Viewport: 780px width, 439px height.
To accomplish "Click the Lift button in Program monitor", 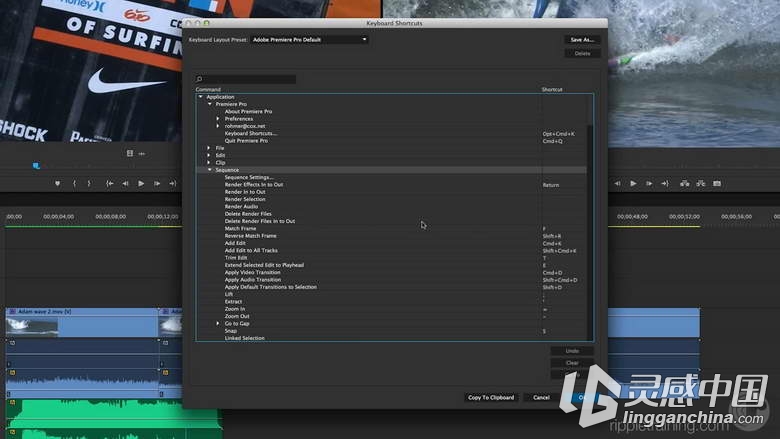I will pyautogui.click(x=685, y=183).
